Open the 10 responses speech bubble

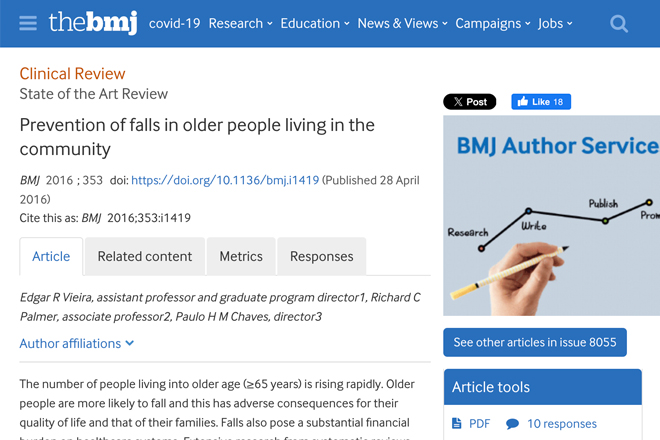[x=512, y=424]
